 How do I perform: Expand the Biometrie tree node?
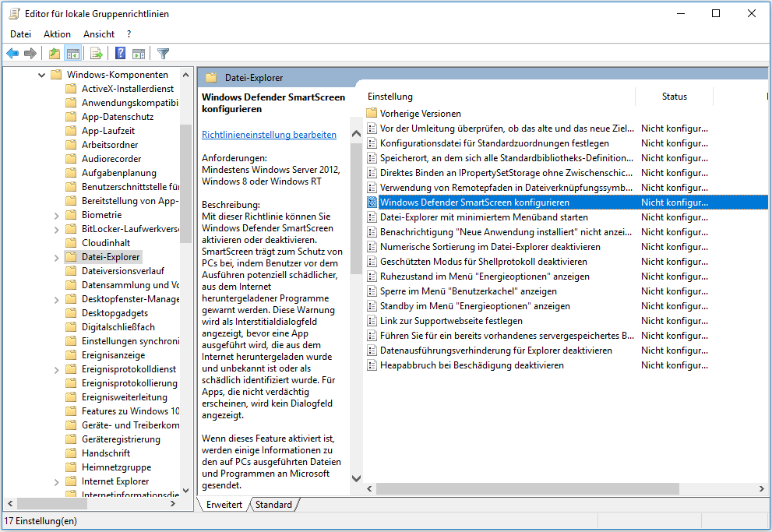click(56, 216)
